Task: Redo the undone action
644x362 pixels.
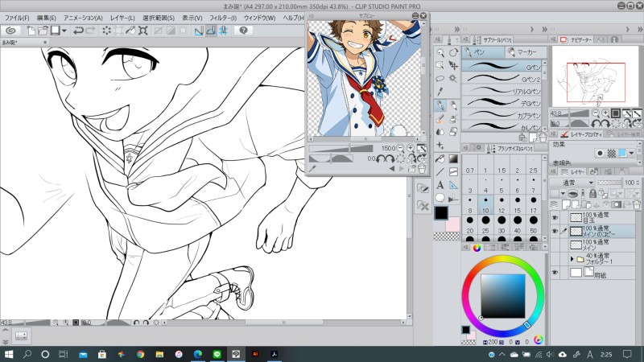Action: tap(90, 31)
